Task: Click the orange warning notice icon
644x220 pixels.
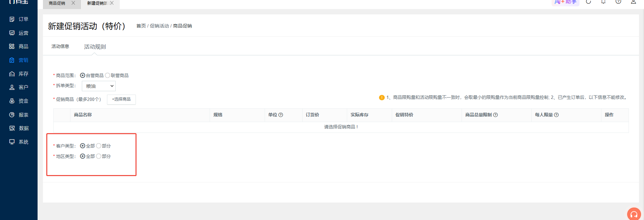Action: (382, 98)
